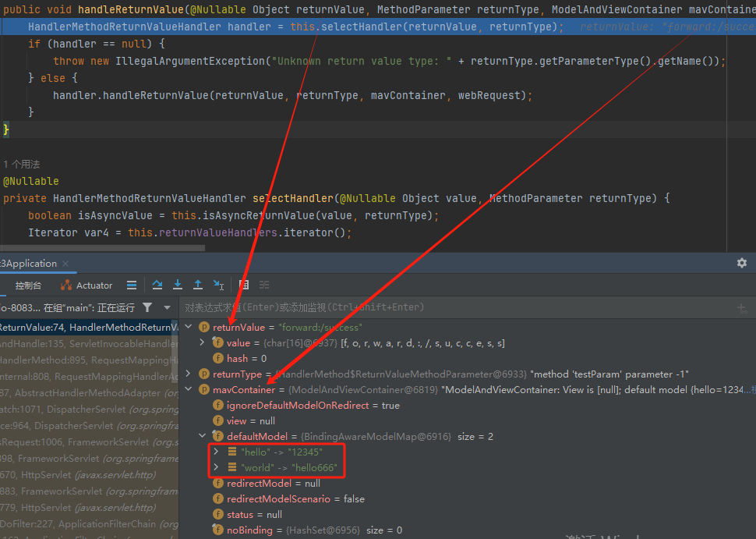756x539 pixels.
Task: Collapse the defaultModel map node
Action: tap(202, 436)
